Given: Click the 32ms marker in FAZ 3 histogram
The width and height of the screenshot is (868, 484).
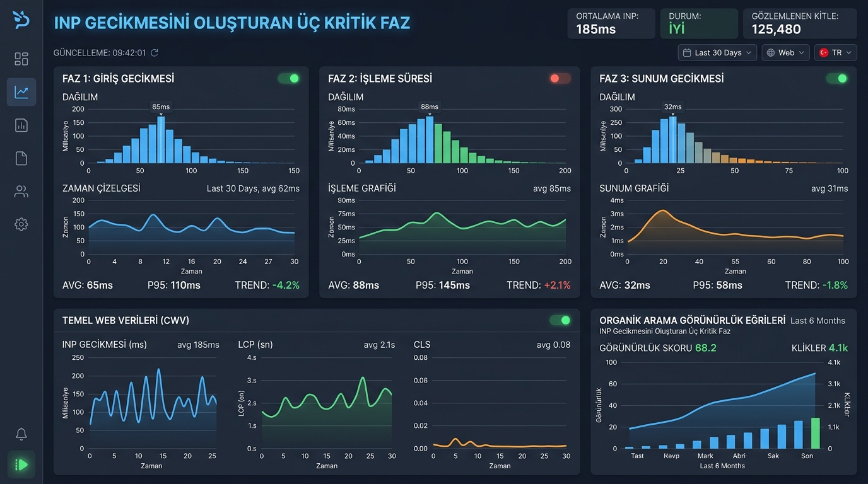Looking at the screenshot, I should [x=672, y=107].
